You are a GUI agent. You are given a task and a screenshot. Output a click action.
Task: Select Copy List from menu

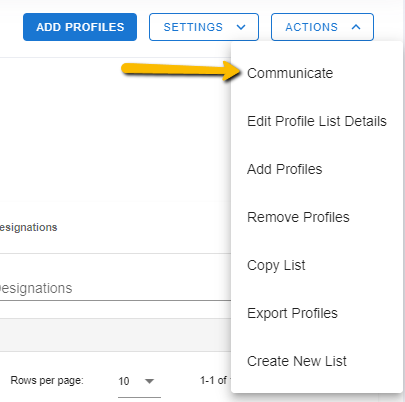317,265
